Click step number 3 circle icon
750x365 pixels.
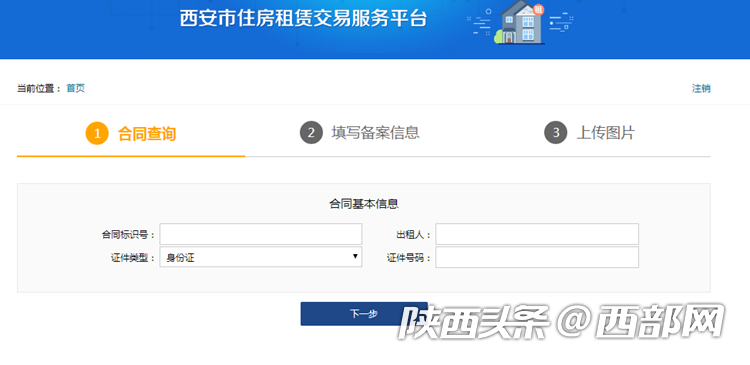coord(556,133)
